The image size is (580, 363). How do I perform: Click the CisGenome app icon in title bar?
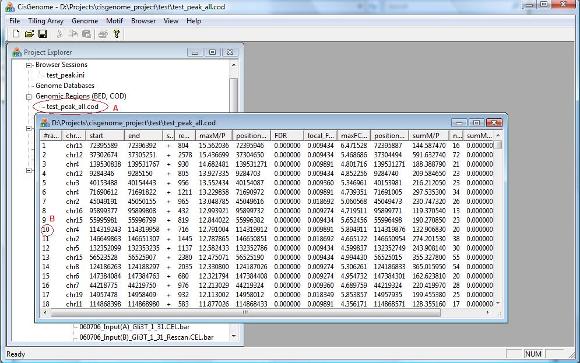tap(10, 7)
